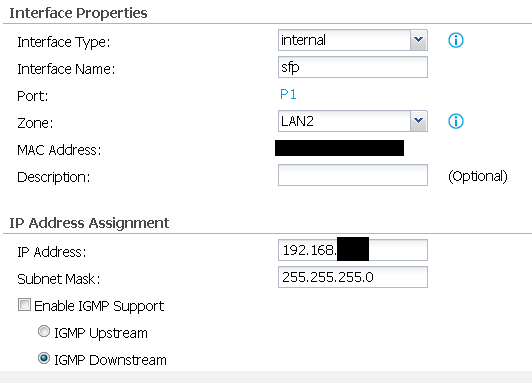
Task: Select the IGMP Upstream radio button
Action: tap(44, 331)
